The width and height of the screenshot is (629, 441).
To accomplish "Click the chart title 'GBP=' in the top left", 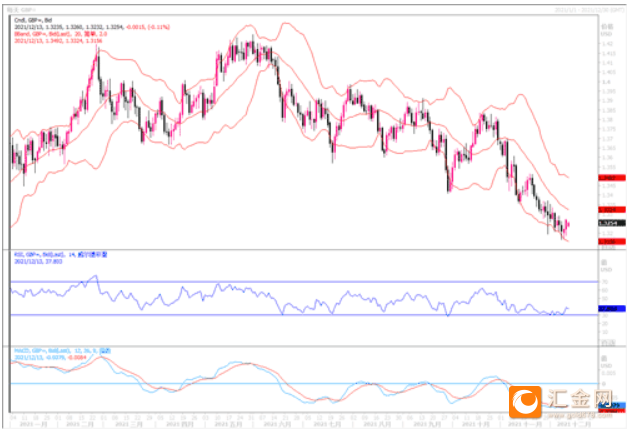I will (x=22, y=9).
